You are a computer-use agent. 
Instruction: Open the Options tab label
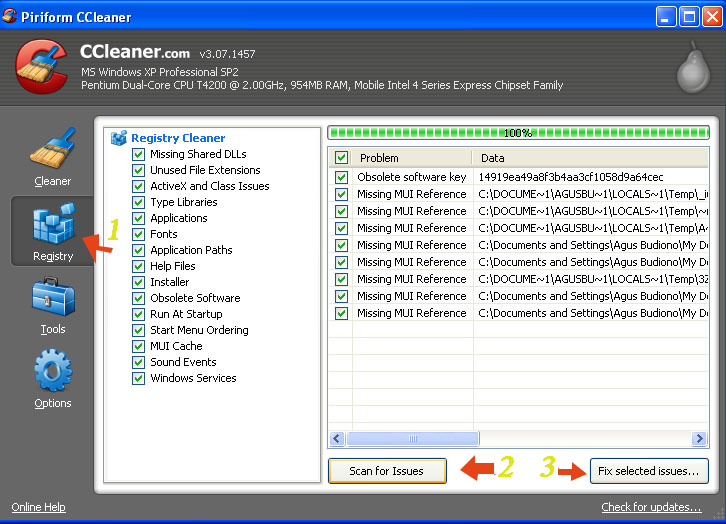coord(53,403)
